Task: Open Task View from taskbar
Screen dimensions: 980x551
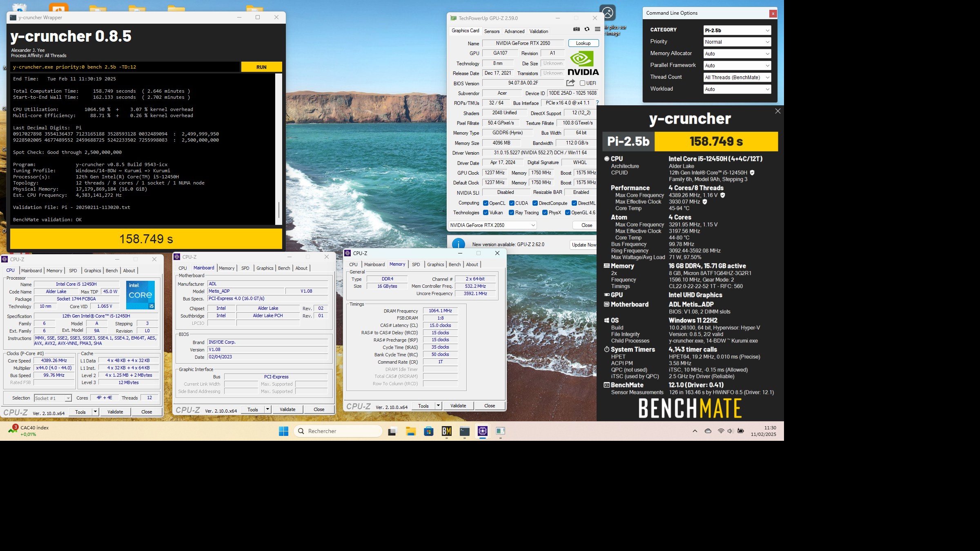Action: [x=392, y=431]
